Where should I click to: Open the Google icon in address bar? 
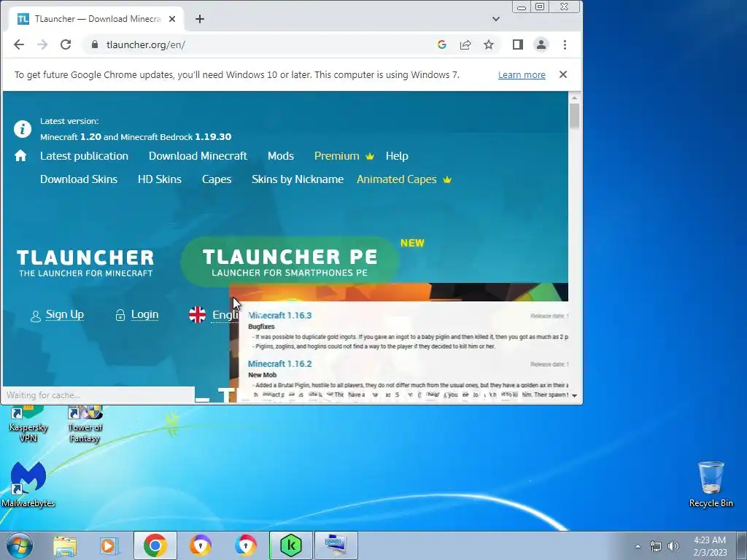tap(441, 44)
